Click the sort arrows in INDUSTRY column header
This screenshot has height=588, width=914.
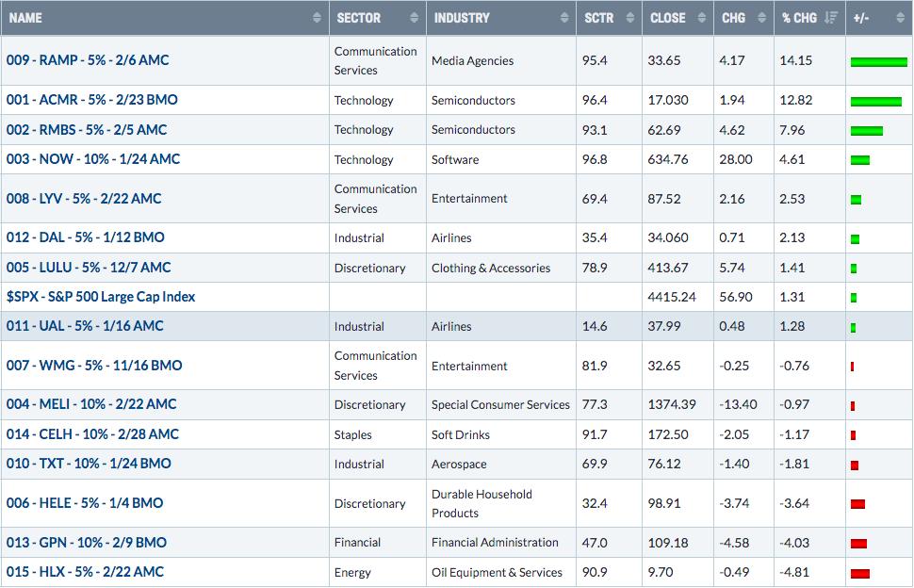(x=563, y=18)
